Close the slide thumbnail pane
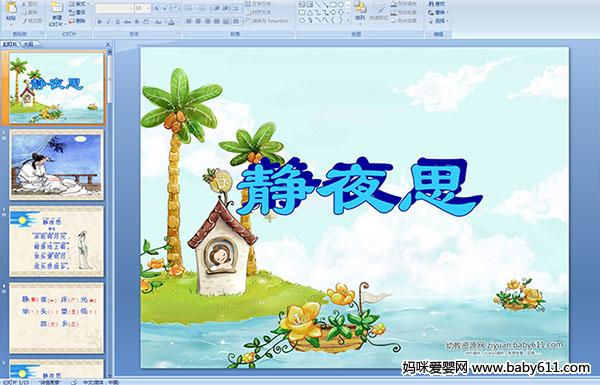This screenshot has width=600, height=385. [108, 44]
